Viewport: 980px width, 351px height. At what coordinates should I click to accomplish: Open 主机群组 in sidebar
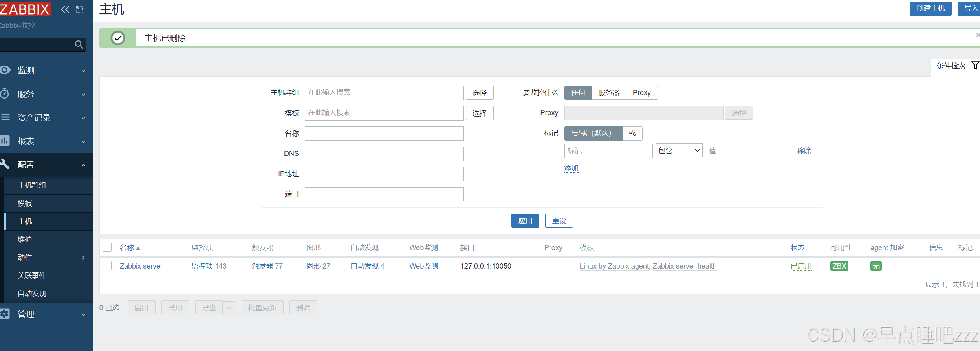coord(32,185)
